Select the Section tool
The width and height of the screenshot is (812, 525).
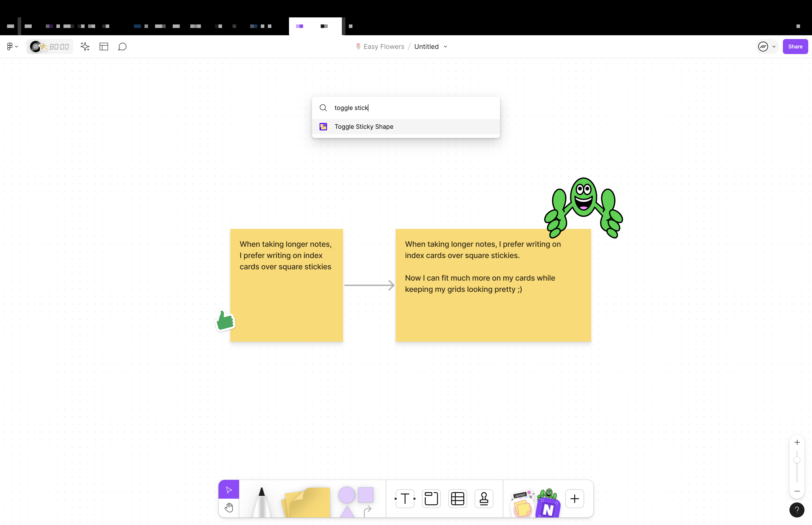(431, 498)
